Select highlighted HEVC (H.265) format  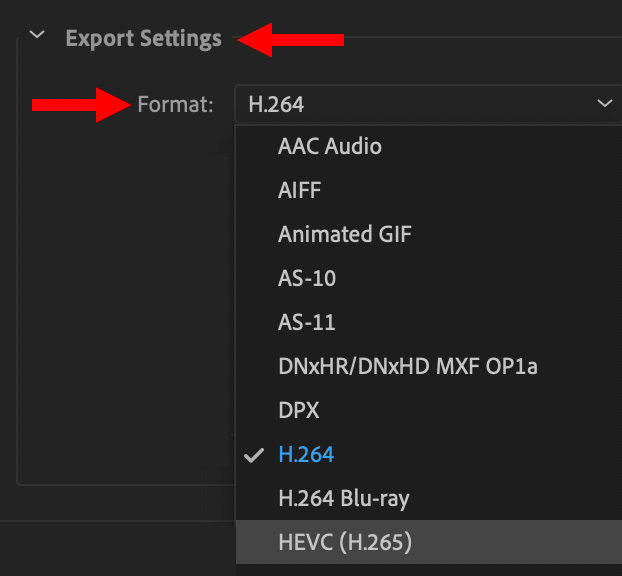(x=429, y=542)
